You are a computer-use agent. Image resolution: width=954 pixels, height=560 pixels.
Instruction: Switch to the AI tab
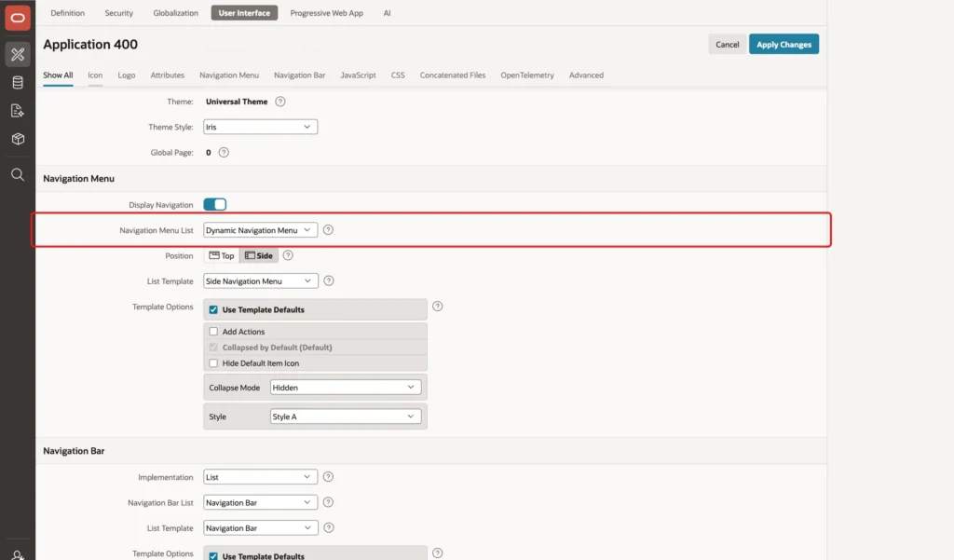pyautogui.click(x=387, y=13)
